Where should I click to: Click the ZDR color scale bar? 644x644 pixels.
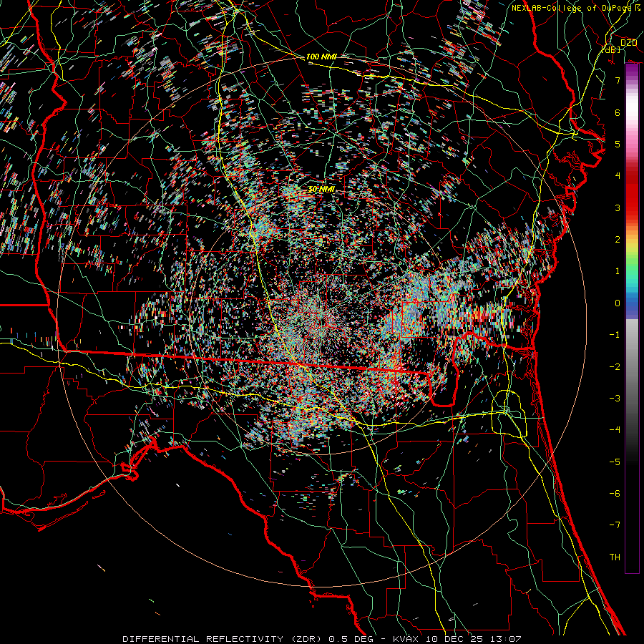pos(632,318)
